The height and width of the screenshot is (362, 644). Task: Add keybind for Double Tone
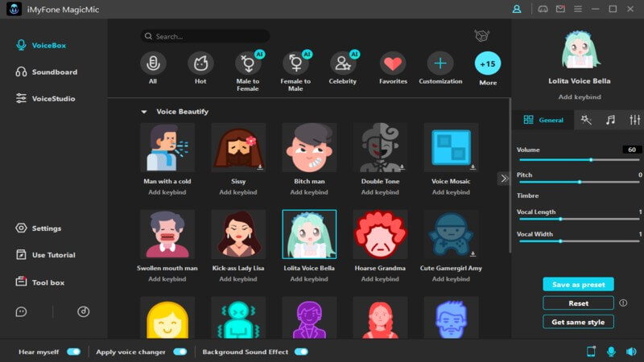pyautogui.click(x=380, y=192)
